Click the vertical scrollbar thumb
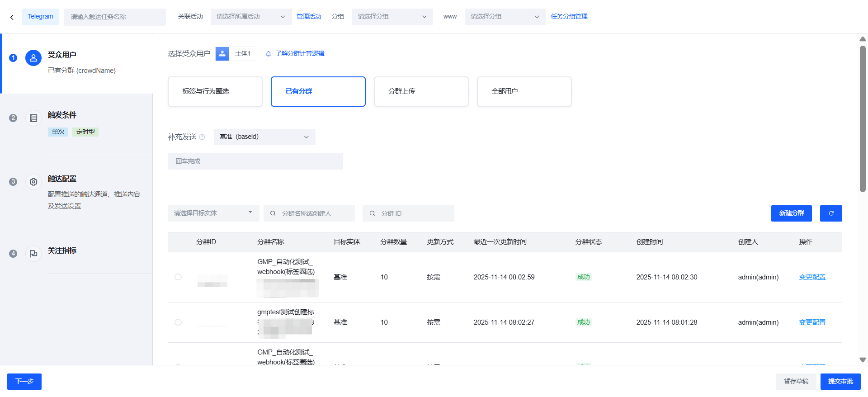Image resolution: width=868 pixels, height=397 pixels. (863, 118)
